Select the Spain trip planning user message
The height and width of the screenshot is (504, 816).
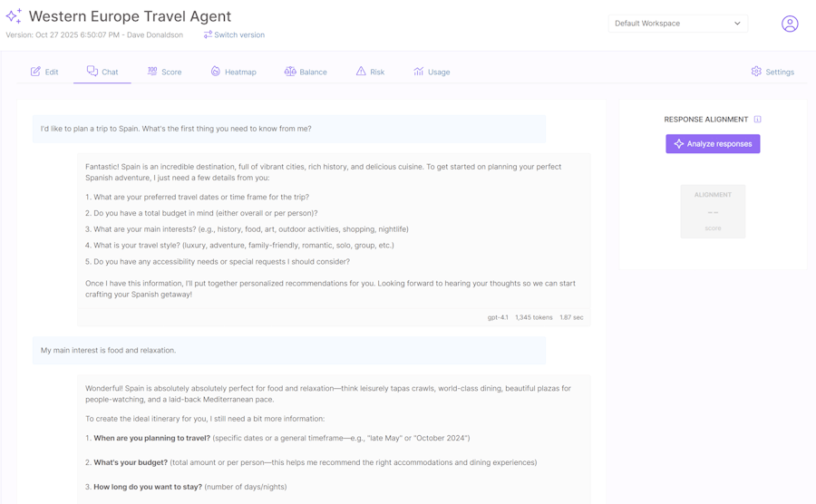point(176,129)
